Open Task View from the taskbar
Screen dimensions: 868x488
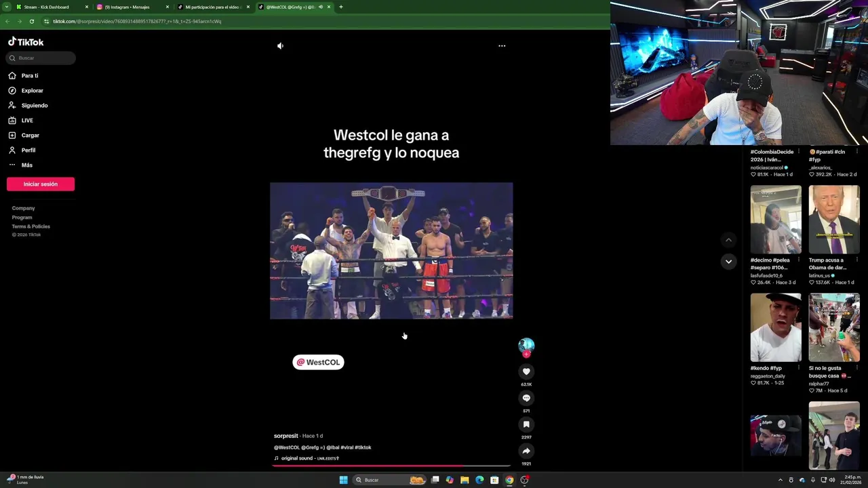435,480
